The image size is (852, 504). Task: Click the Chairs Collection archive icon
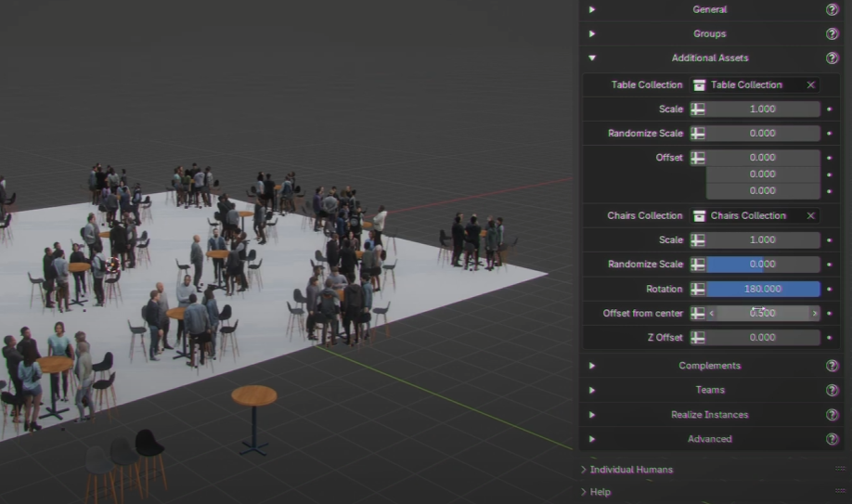[x=699, y=215]
